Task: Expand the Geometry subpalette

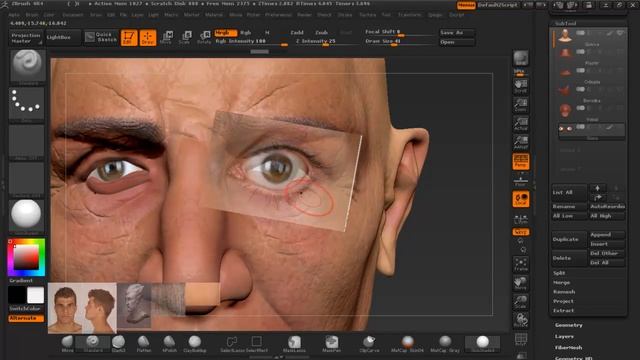Action: (x=569, y=325)
